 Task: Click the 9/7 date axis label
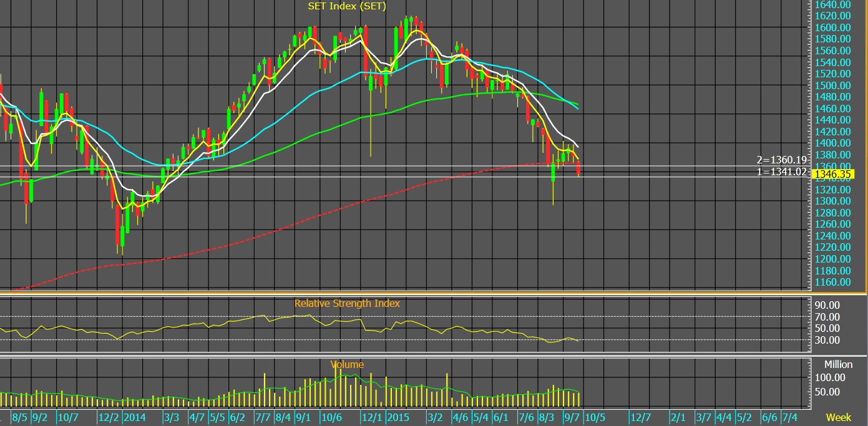coord(572,417)
